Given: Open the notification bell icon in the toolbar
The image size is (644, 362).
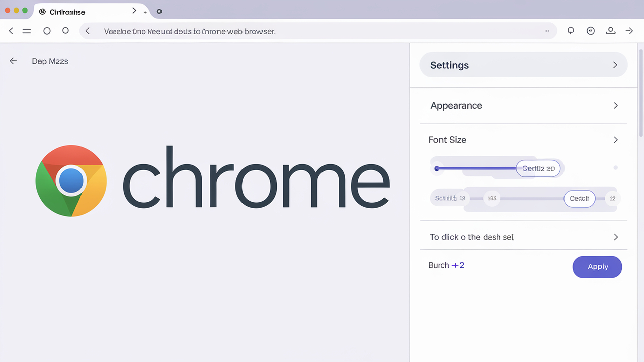Looking at the screenshot, I should pyautogui.click(x=571, y=31).
